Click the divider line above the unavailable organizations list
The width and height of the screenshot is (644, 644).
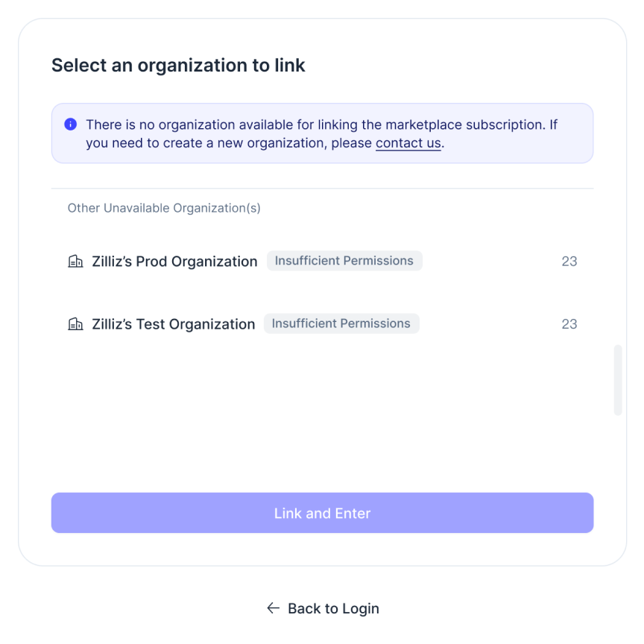point(322,189)
